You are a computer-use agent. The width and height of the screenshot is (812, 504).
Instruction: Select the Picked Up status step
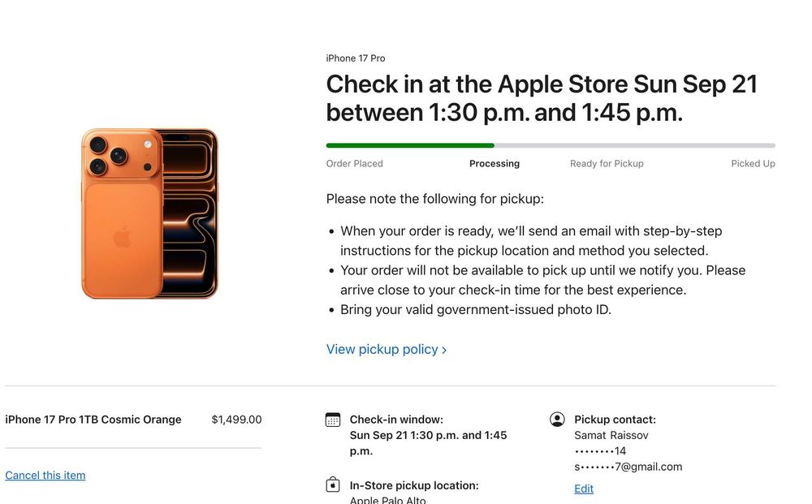pyautogui.click(x=753, y=163)
